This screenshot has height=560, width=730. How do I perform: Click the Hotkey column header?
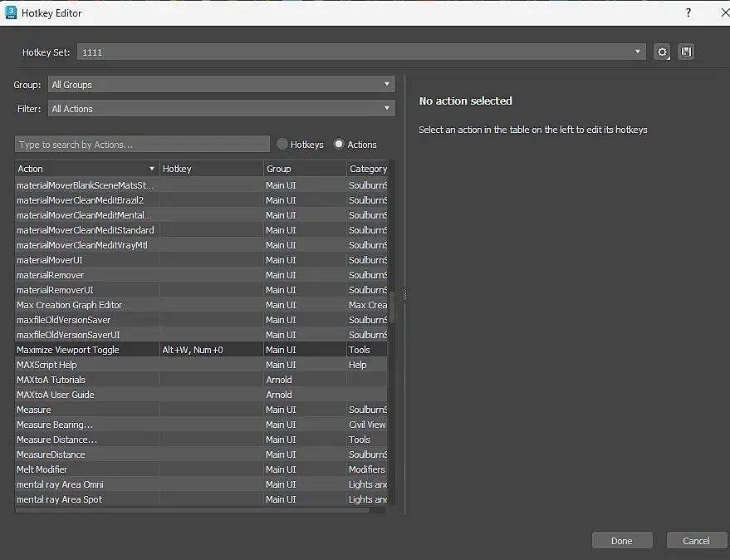(211, 169)
